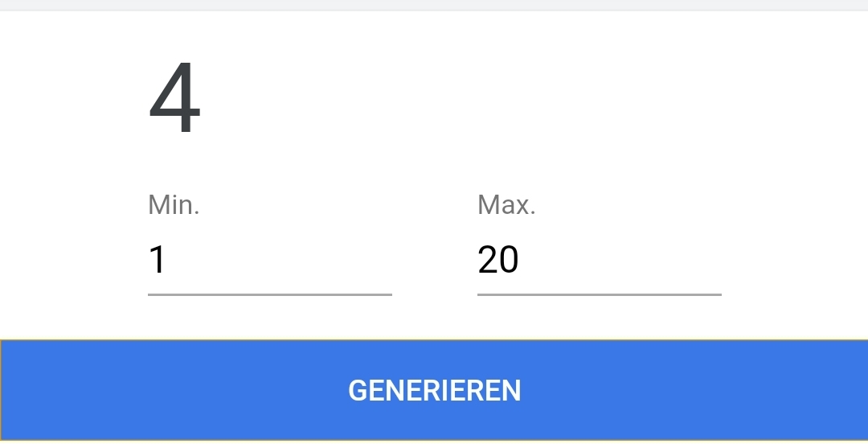This screenshot has height=444, width=868.
Task: Click the Min. label text
Action: [x=174, y=204]
